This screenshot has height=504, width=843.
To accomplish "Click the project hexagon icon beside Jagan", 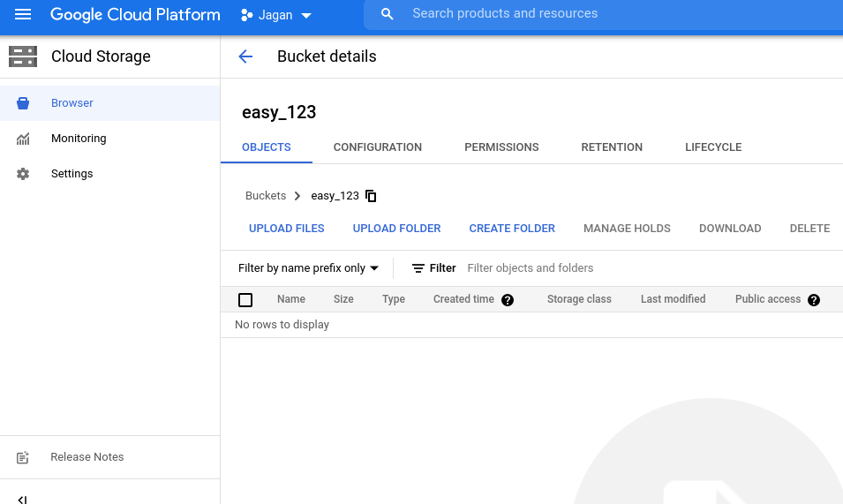I will coord(247,15).
